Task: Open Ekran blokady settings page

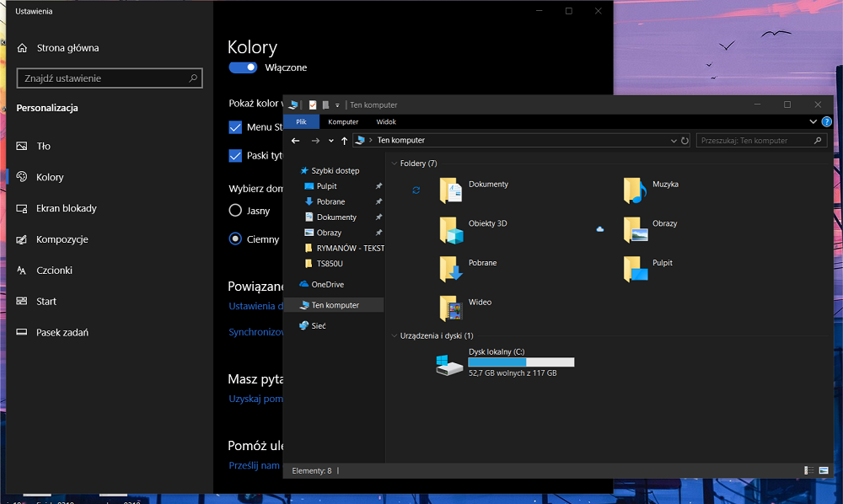Action: click(x=66, y=208)
